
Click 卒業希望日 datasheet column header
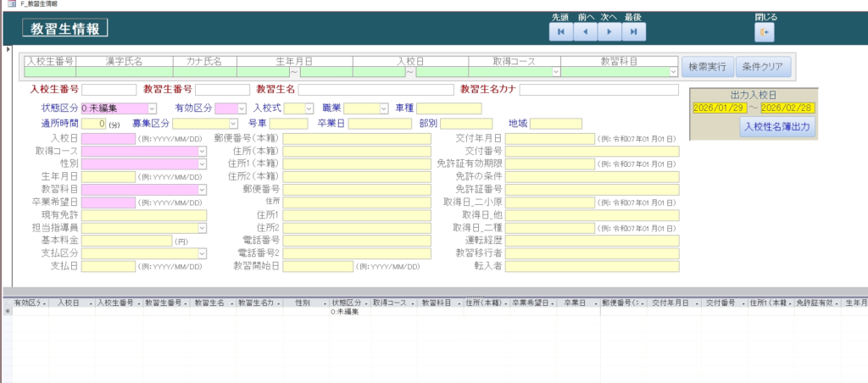coord(533,303)
